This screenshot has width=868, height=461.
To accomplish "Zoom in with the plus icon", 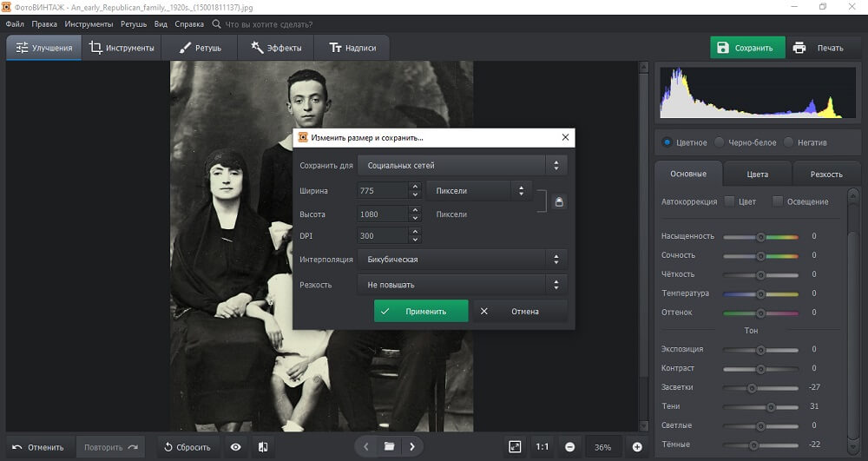I will pos(637,447).
